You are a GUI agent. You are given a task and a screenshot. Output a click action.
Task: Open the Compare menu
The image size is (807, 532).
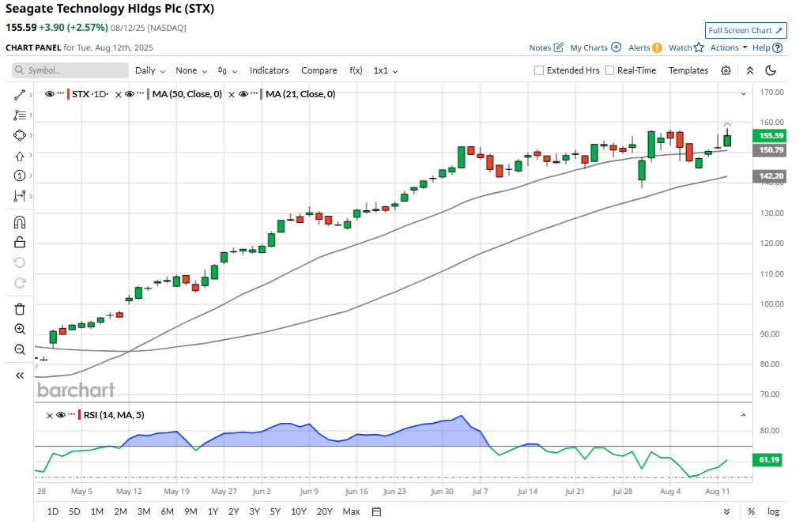[x=319, y=70]
